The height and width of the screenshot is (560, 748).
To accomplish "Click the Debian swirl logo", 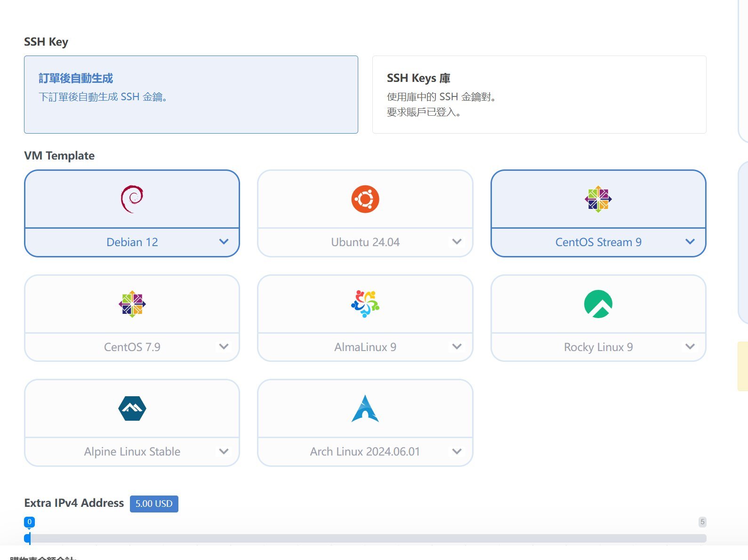I will click(x=132, y=199).
